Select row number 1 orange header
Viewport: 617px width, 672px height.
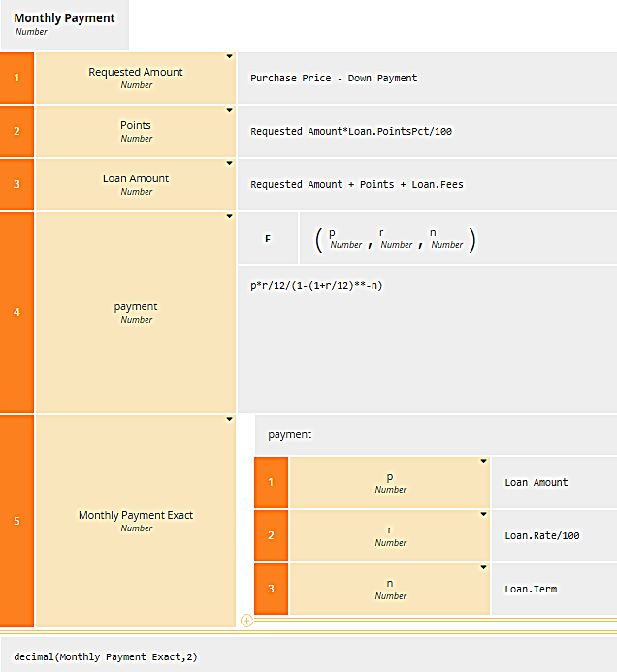click(x=16, y=78)
